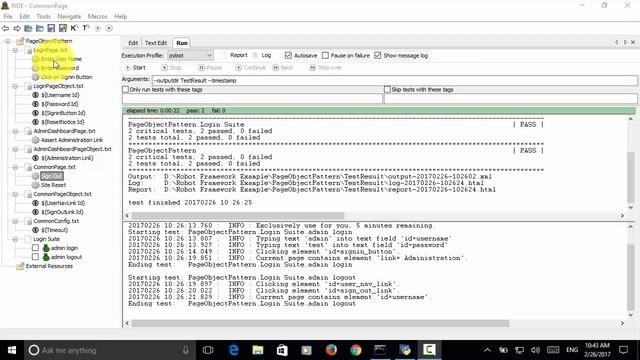Open the Tools menu

[x=43, y=16]
